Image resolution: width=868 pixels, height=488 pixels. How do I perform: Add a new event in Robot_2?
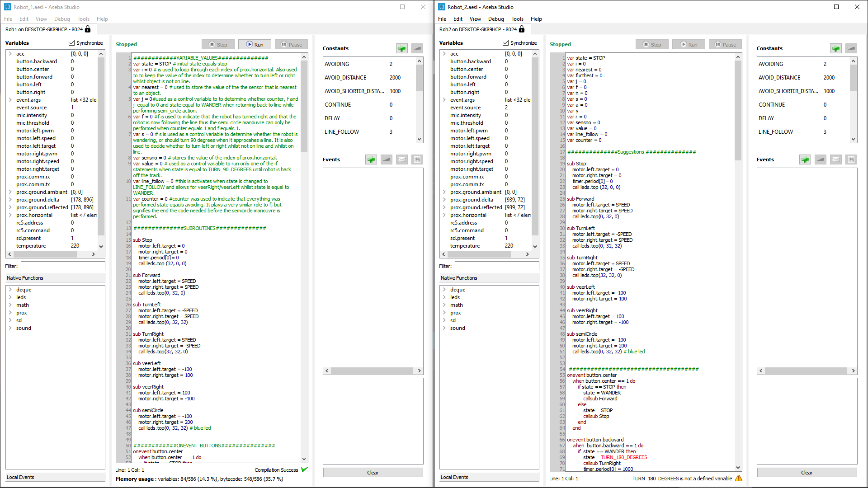pyautogui.click(x=805, y=160)
